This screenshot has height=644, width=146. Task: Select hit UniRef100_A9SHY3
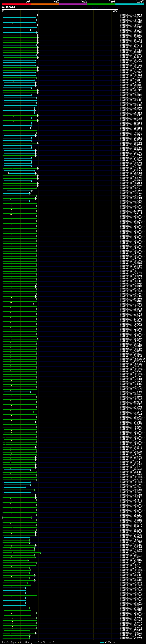tap(131, 17)
